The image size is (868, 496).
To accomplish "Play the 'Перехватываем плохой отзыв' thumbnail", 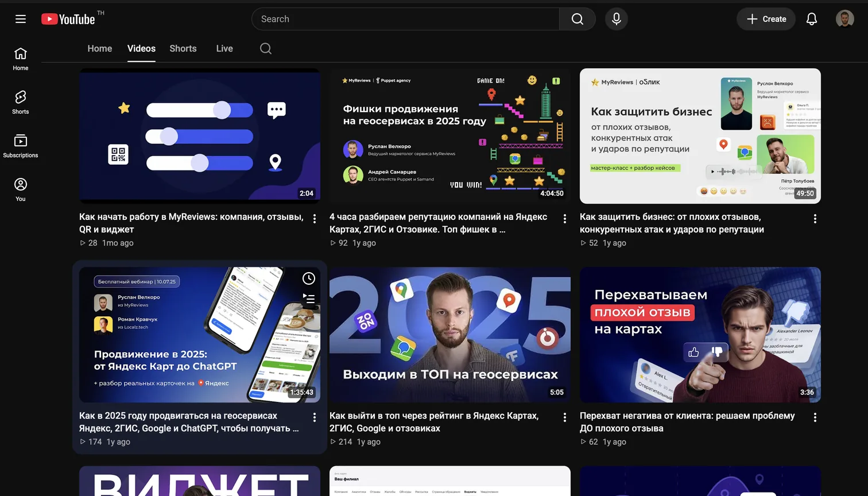I will coord(700,335).
